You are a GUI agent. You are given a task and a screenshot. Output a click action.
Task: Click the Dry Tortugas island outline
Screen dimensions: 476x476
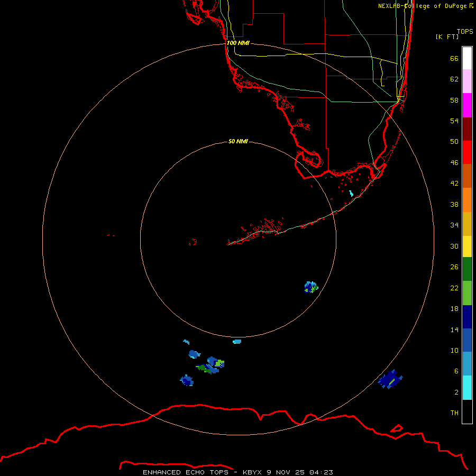tap(111, 235)
